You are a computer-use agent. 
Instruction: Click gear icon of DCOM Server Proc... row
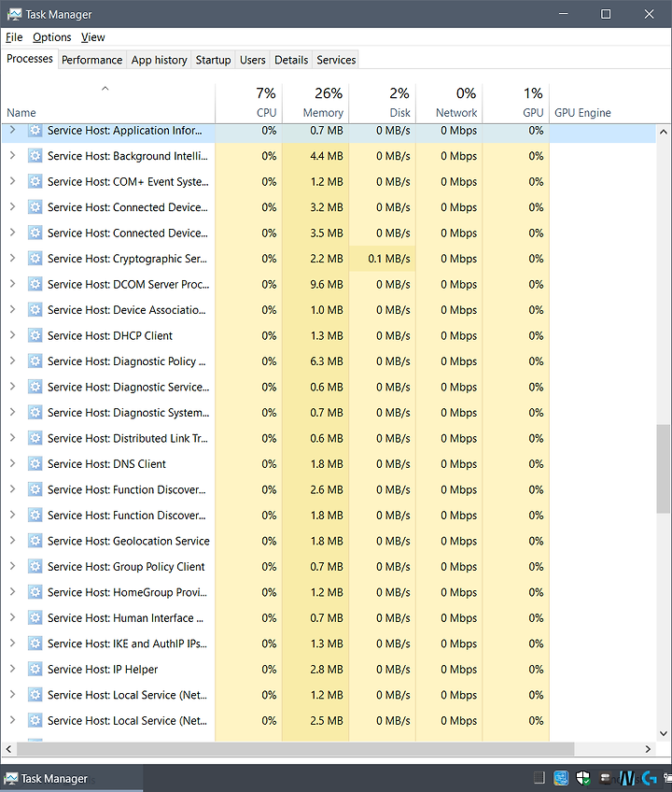35,284
